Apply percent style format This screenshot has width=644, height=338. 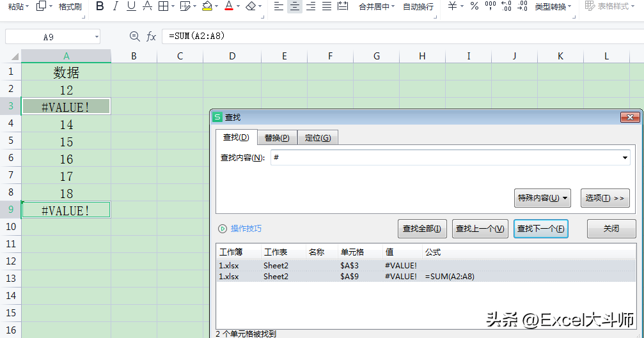pos(475,6)
